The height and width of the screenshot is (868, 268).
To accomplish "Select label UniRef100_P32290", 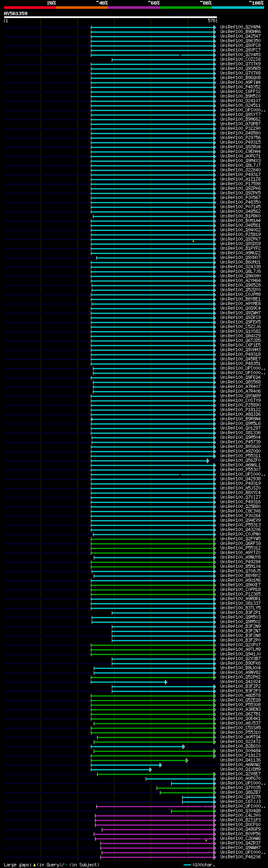I will click(240, 129).
